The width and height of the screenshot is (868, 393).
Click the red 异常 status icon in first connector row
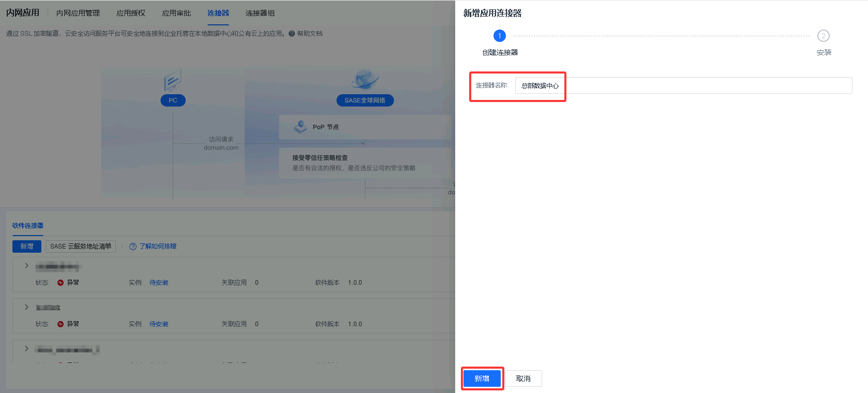pos(61,283)
